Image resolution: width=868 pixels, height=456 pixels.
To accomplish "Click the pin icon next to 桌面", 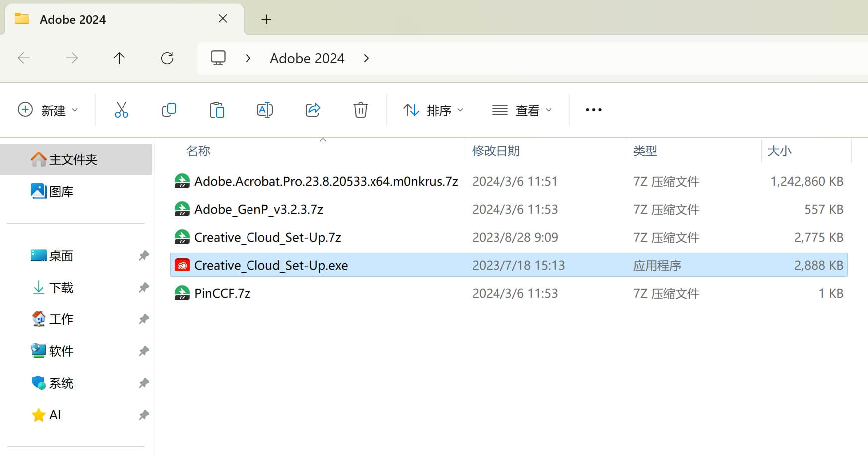I will 144,256.
